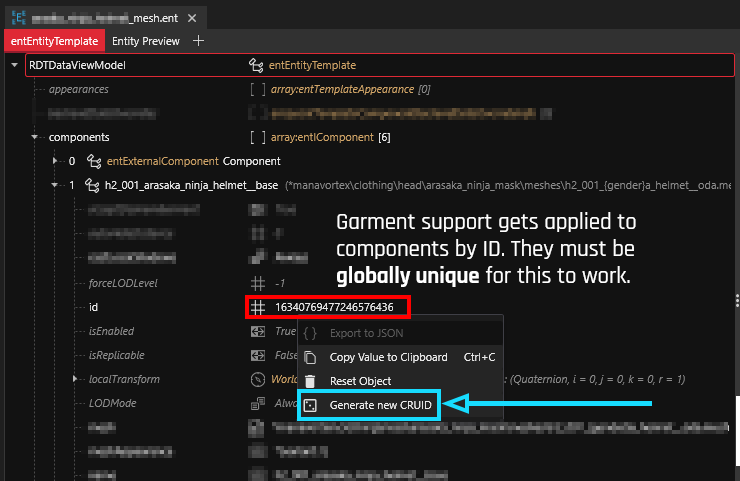Expand component 0 entExternalComponent
Image resolution: width=740 pixels, height=481 pixels.
[55, 161]
